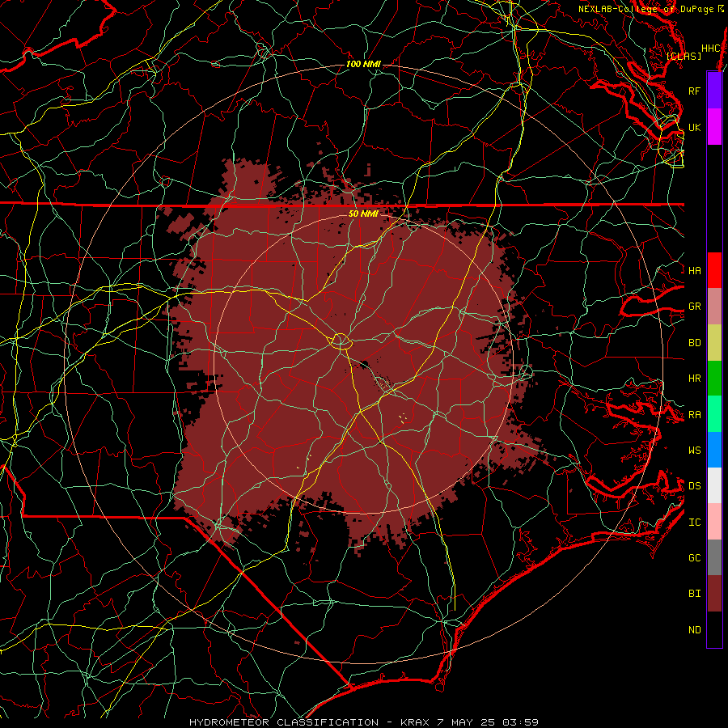The height and width of the screenshot is (728, 728).
Task: Click the 100 NMI range ring label
Action: (x=363, y=64)
